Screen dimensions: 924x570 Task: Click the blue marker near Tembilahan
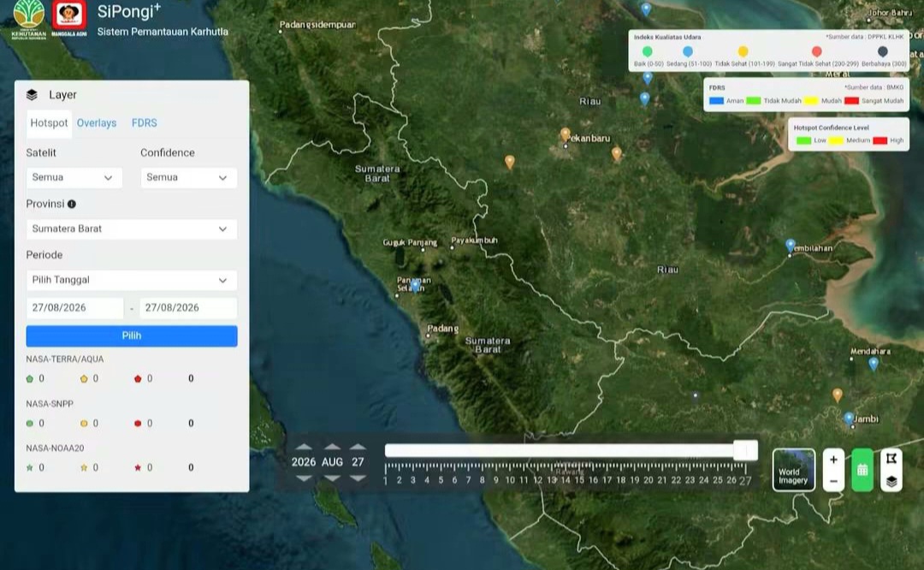tap(791, 245)
